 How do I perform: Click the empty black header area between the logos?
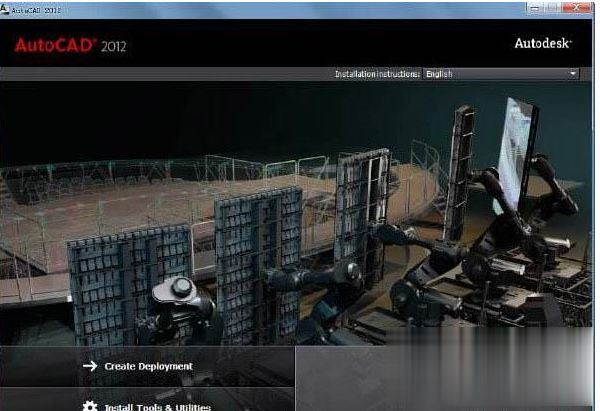coord(300,45)
